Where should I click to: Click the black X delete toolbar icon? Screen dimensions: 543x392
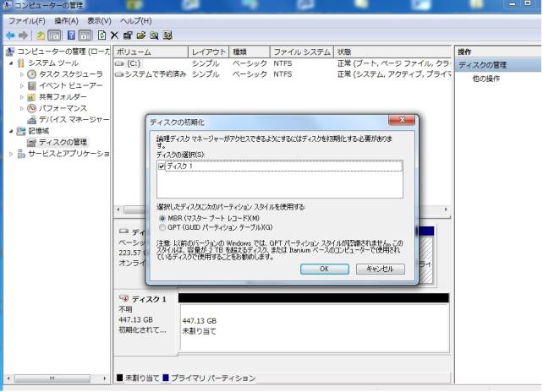[x=114, y=35]
